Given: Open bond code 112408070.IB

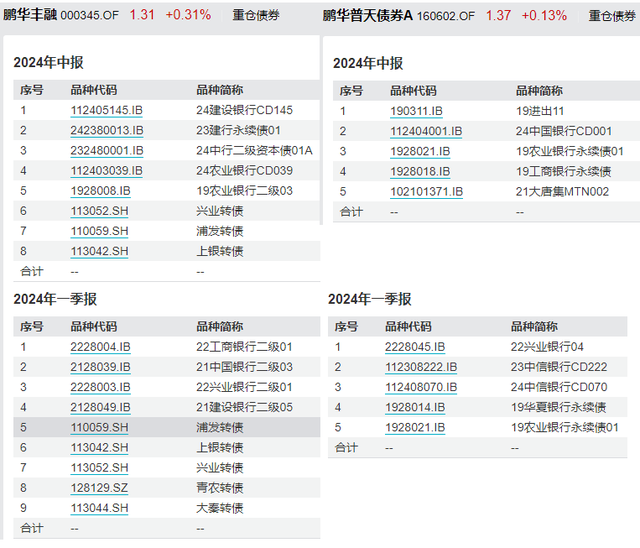Looking at the screenshot, I should click(x=421, y=387).
